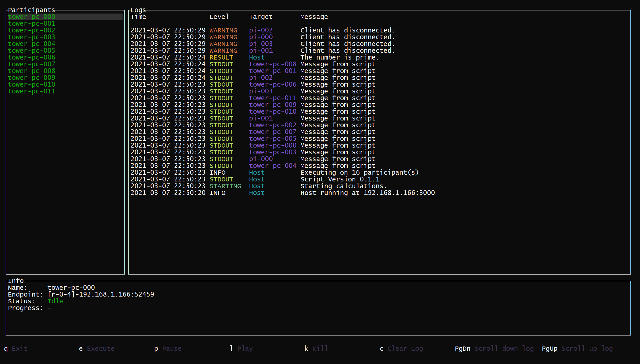Click Pause in the bottom bar
The width and height of the screenshot is (640, 364).
click(x=172, y=349)
